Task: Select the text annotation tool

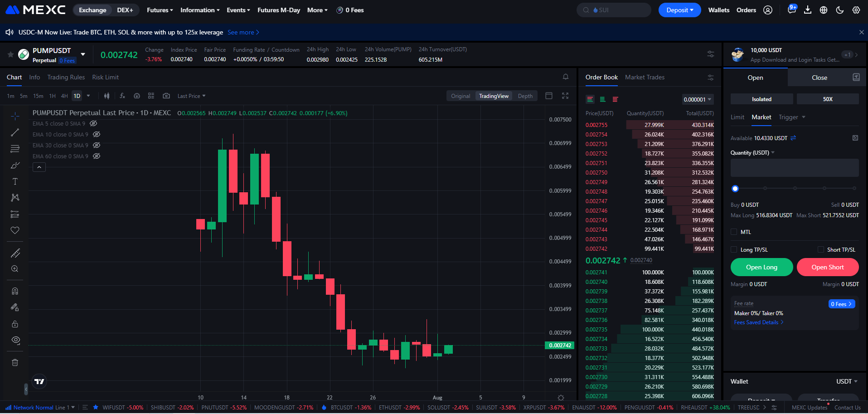Action: click(x=15, y=181)
